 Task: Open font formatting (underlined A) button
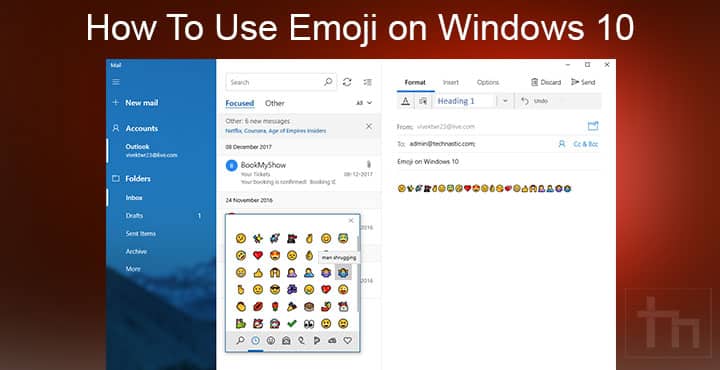pos(405,101)
